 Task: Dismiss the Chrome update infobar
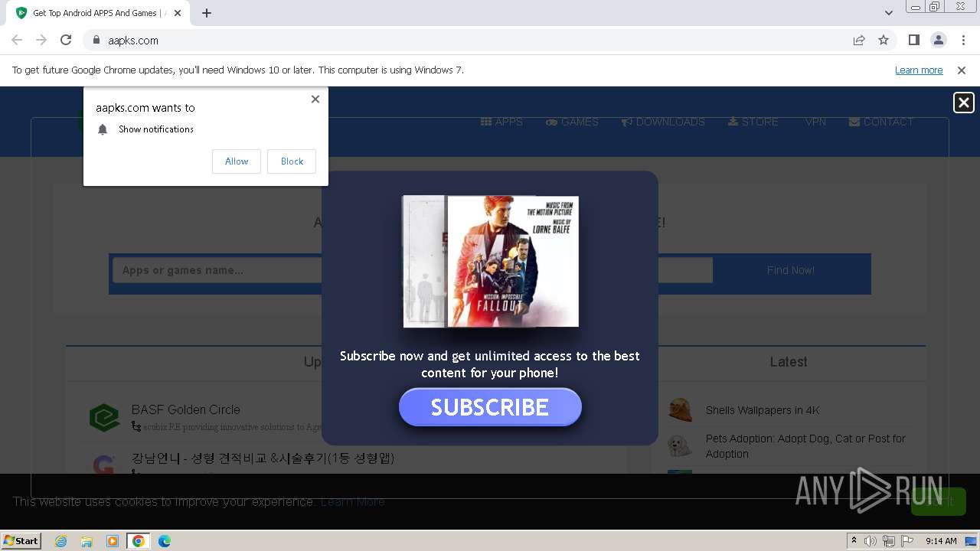point(962,70)
